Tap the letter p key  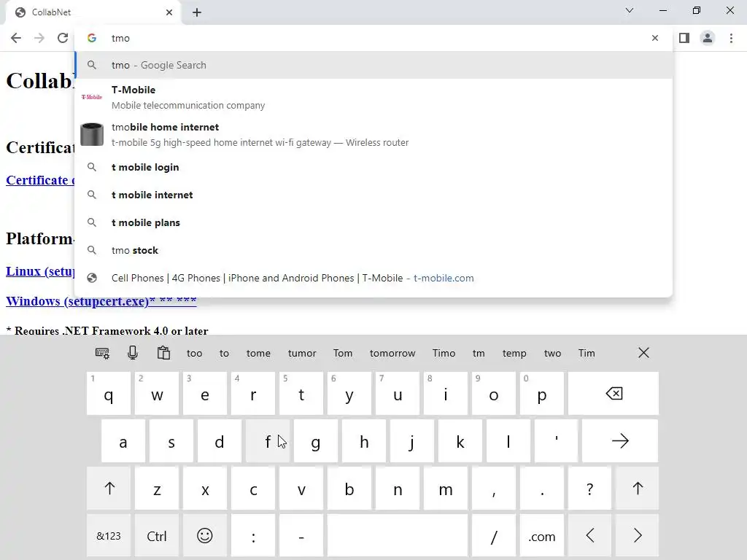pos(542,393)
